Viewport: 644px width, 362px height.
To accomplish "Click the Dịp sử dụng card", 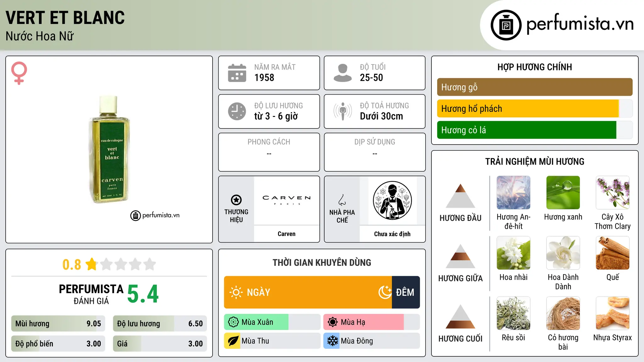I will [375, 152].
